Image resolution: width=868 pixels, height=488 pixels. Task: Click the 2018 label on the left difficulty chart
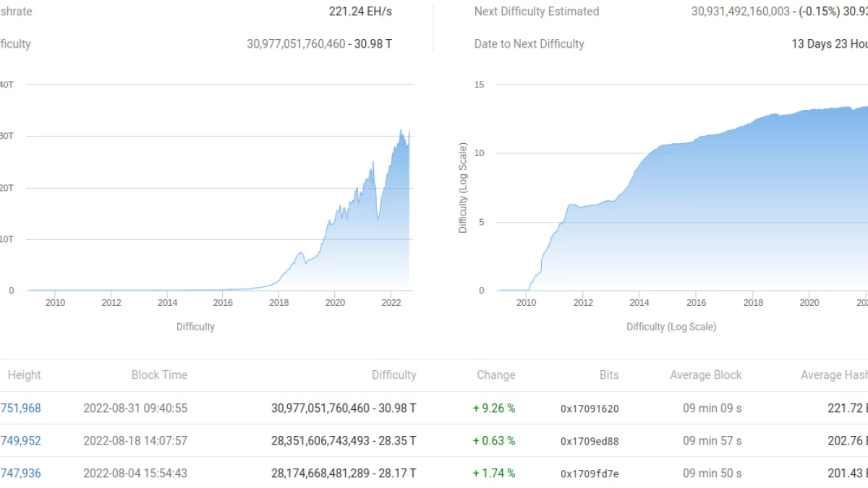(x=279, y=302)
